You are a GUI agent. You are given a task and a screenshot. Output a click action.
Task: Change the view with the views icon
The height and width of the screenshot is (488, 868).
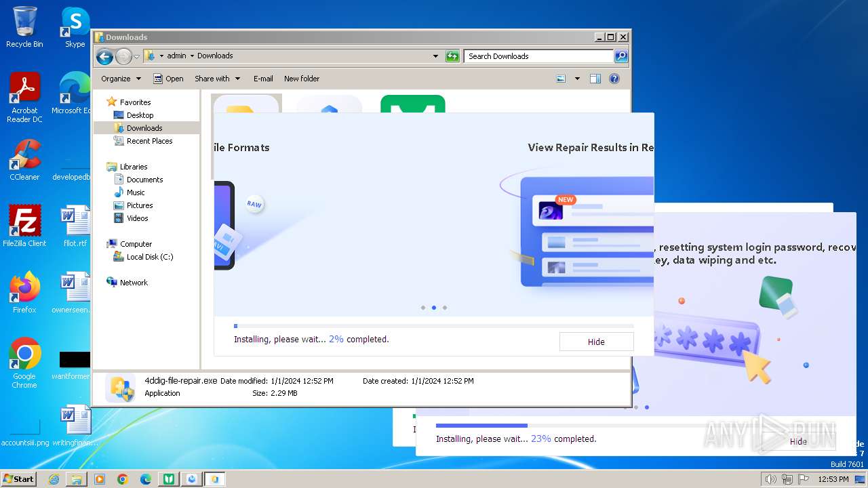point(561,79)
